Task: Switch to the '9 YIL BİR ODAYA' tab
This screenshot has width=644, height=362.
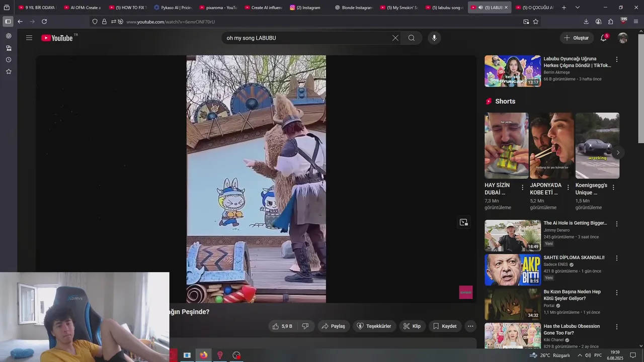Action: coord(37,8)
